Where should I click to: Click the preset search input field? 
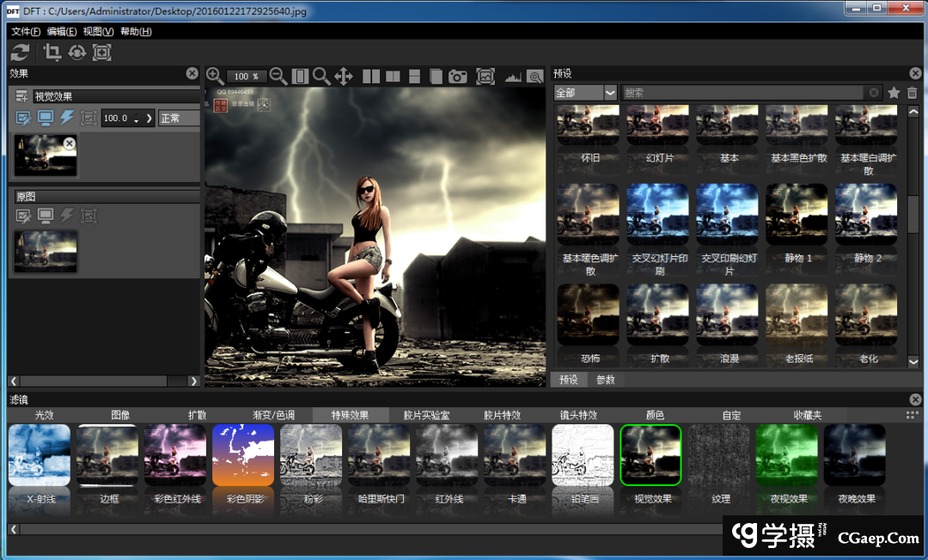coord(743,93)
